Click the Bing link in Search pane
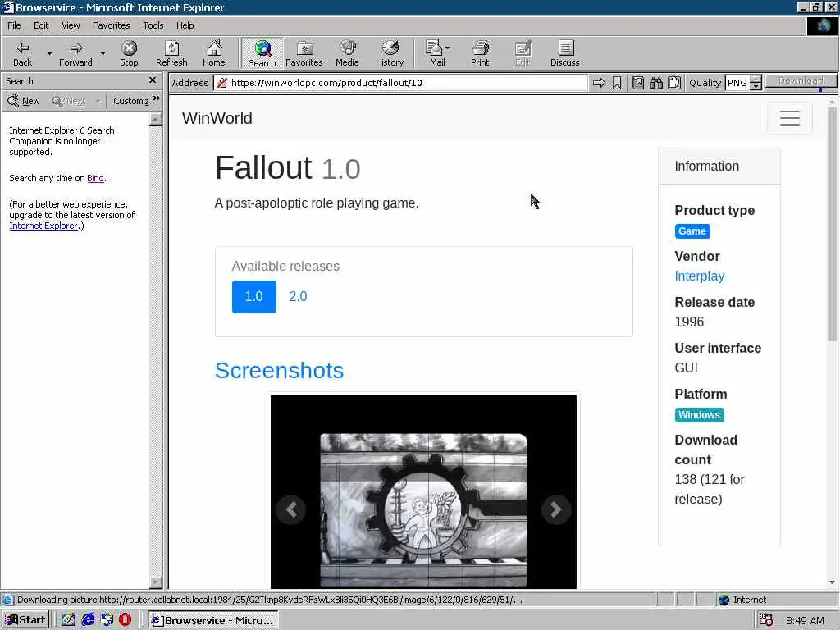Viewport: 840px width, 630px height. click(x=95, y=178)
